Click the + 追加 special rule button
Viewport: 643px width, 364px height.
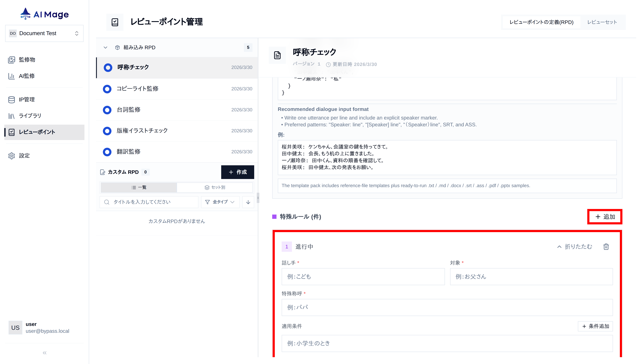tap(605, 217)
